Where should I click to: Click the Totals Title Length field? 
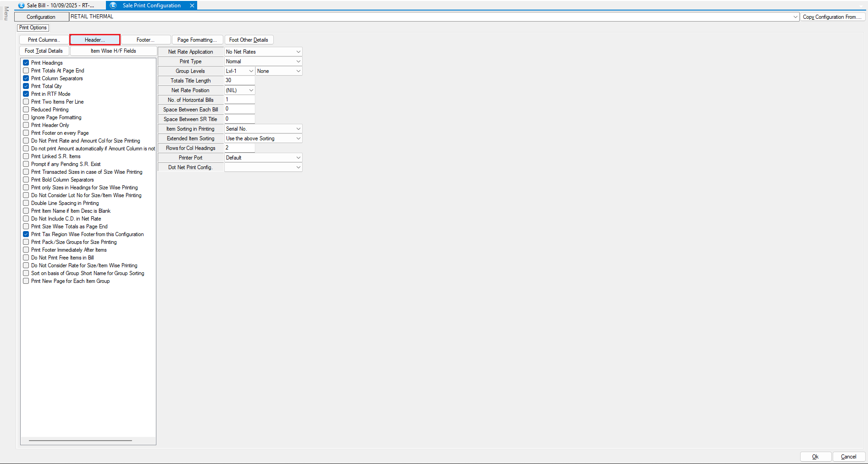pos(239,81)
